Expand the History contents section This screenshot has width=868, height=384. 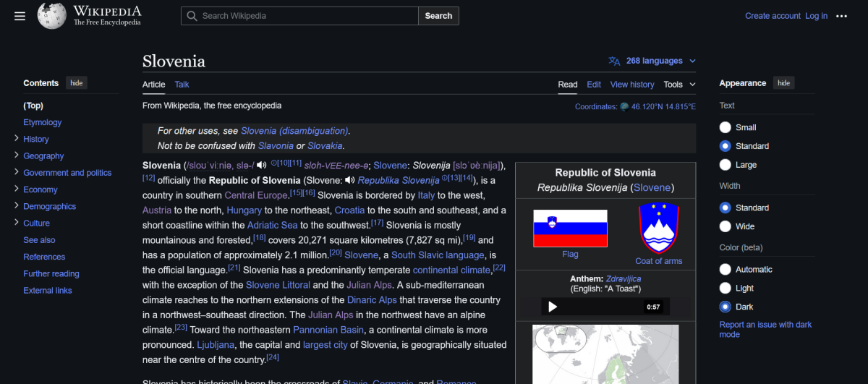[x=17, y=138]
